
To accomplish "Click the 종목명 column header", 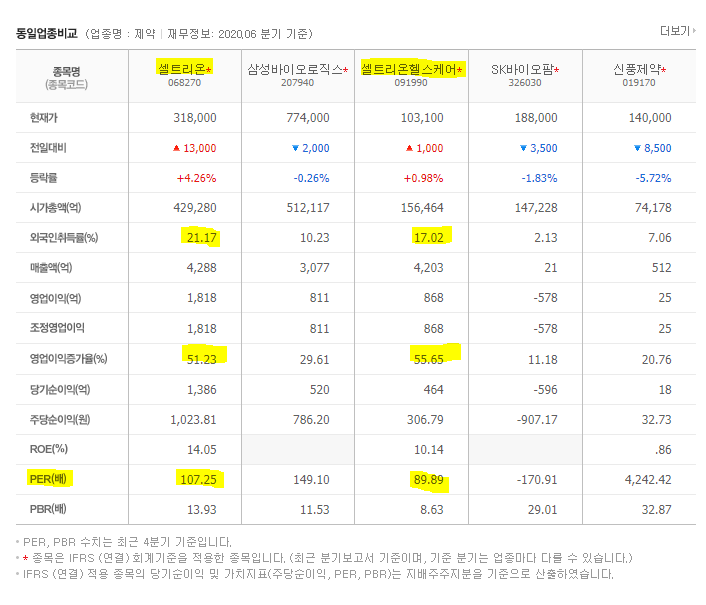I will [x=66, y=72].
